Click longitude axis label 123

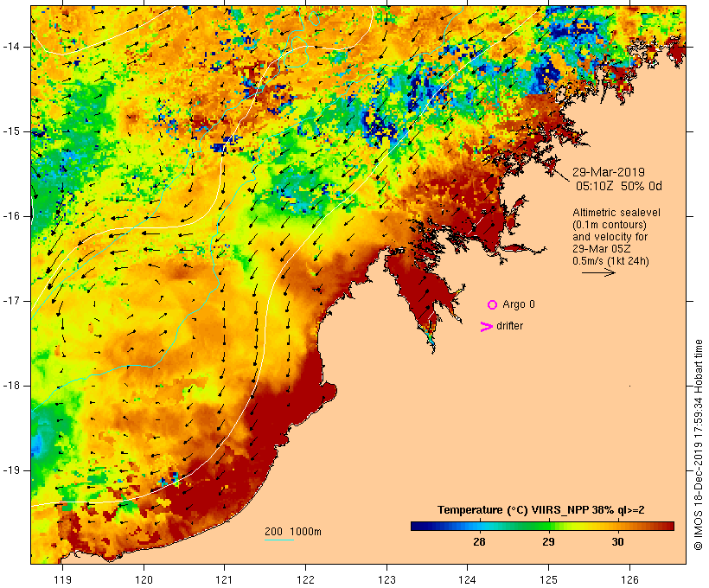[386, 579]
